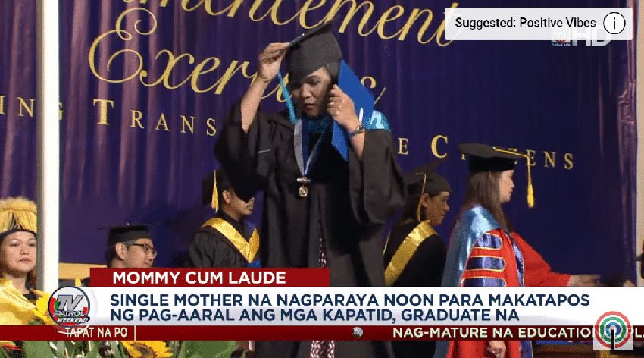Click the small globe icon in the ticker
This screenshot has width=644, height=358.
click(x=358, y=332)
